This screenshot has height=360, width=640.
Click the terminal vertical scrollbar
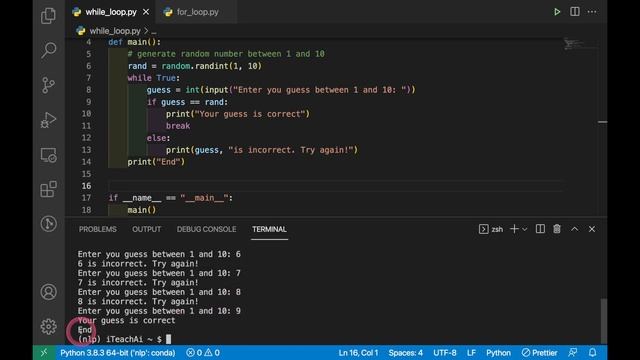point(603,320)
